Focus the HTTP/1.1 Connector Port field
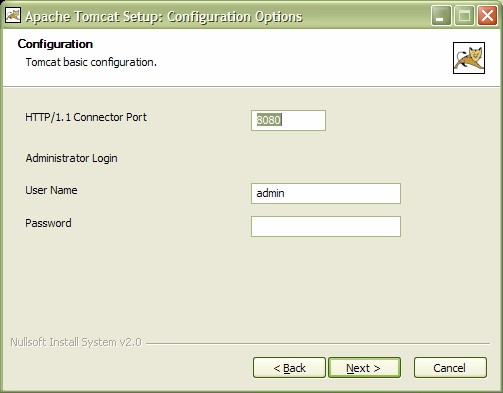Screen dimensions: 503x393 pyautogui.click(x=288, y=120)
